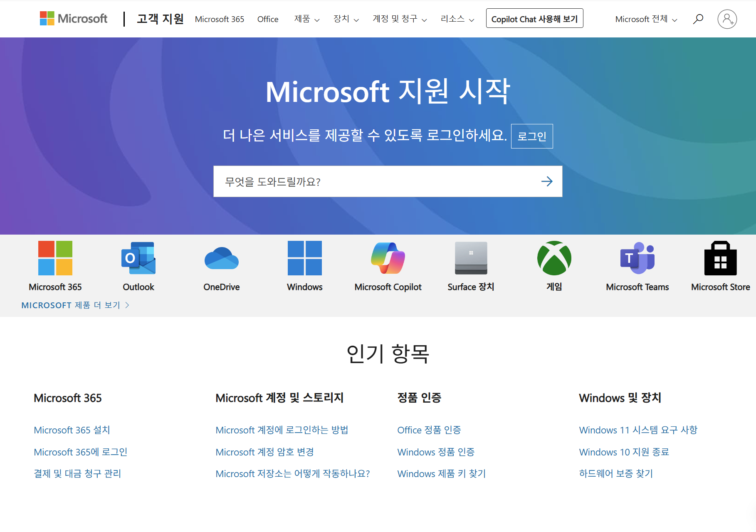Open Windows 정품 인증 link
Screen dimensions: 756x532
tap(436, 452)
